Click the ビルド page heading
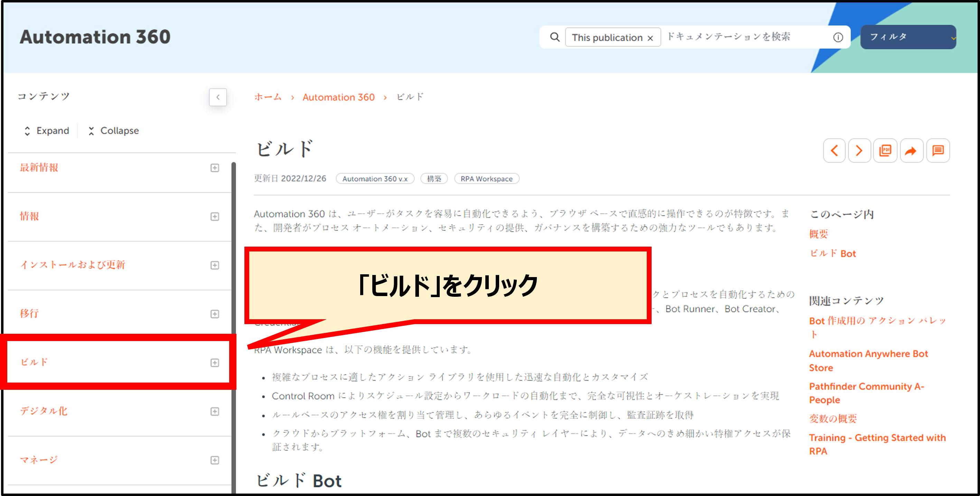Screen dimensions: 980x496 [284, 148]
